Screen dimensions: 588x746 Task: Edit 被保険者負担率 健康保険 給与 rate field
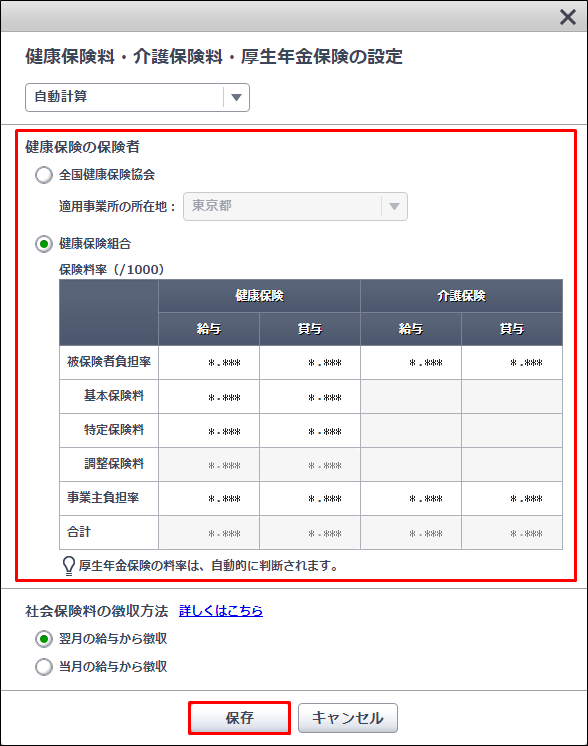[x=209, y=363]
